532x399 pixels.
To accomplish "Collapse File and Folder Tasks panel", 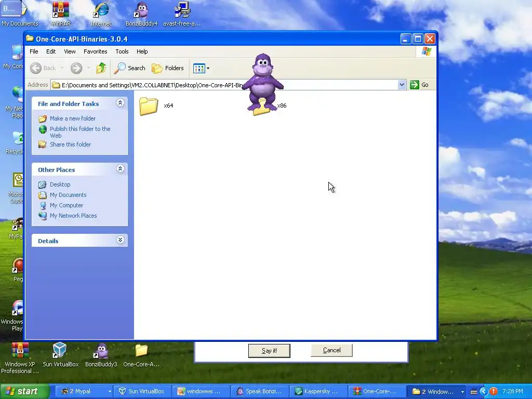I will pos(120,103).
